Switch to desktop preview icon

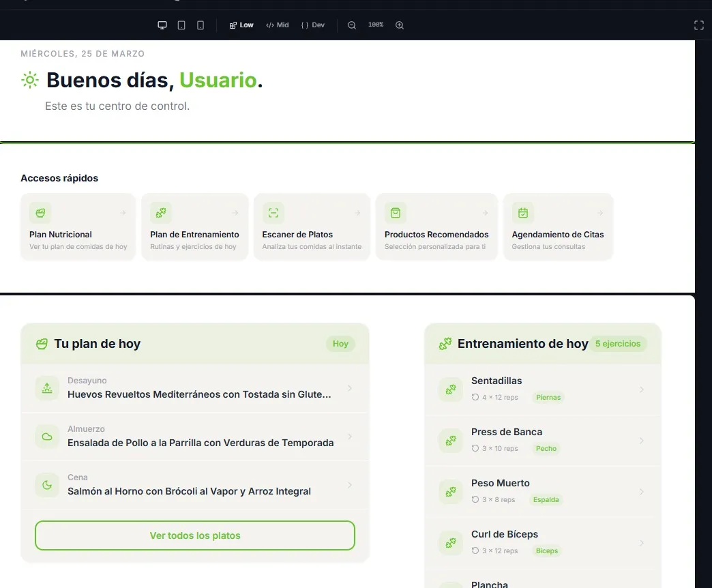(162, 25)
